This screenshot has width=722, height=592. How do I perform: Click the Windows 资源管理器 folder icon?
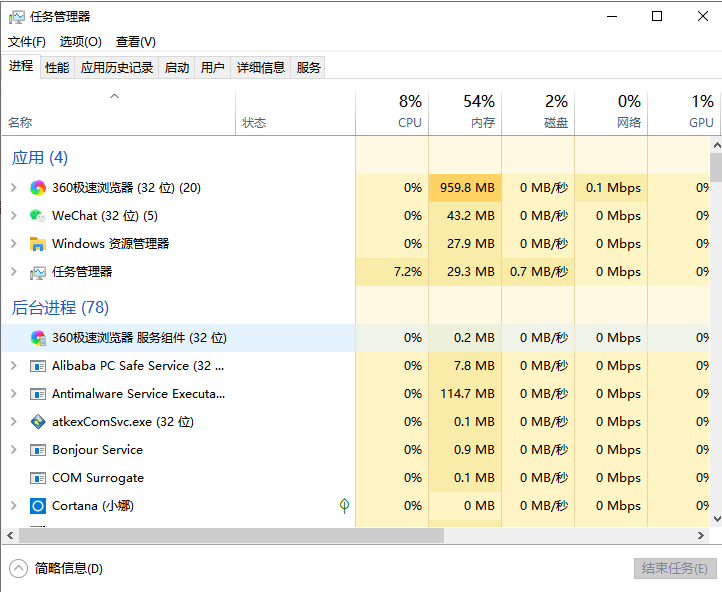(x=38, y=244)
